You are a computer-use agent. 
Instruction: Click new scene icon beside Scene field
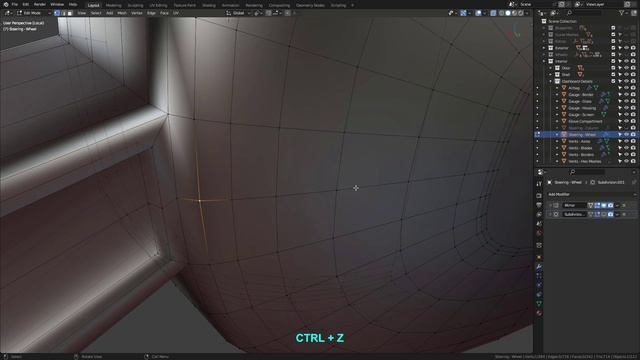[x=562, y=4]
